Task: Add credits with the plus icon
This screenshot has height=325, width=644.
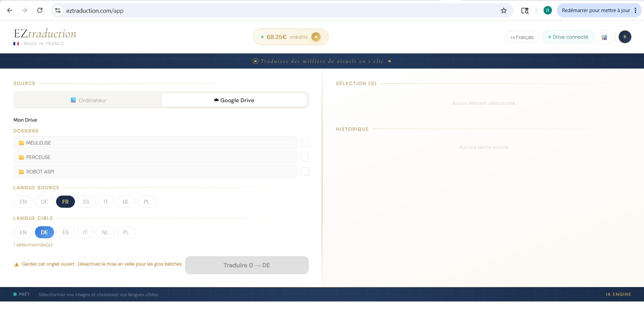Action: pyautogui.click(x=316, y=37)
